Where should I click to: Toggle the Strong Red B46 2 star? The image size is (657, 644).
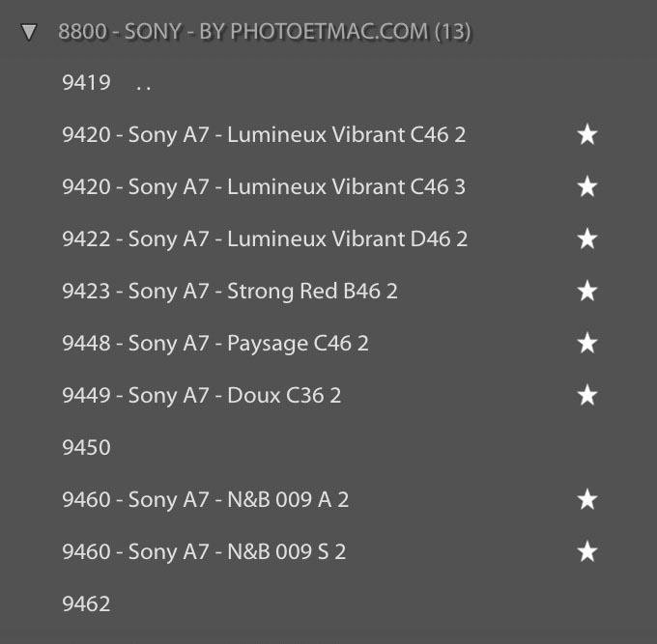[x=586, y=292]
